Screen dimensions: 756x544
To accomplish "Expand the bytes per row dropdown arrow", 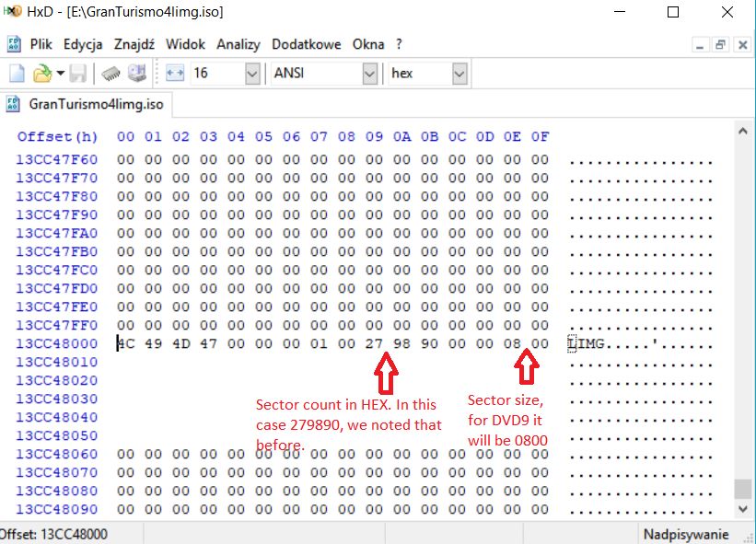I will pos(252,74).
